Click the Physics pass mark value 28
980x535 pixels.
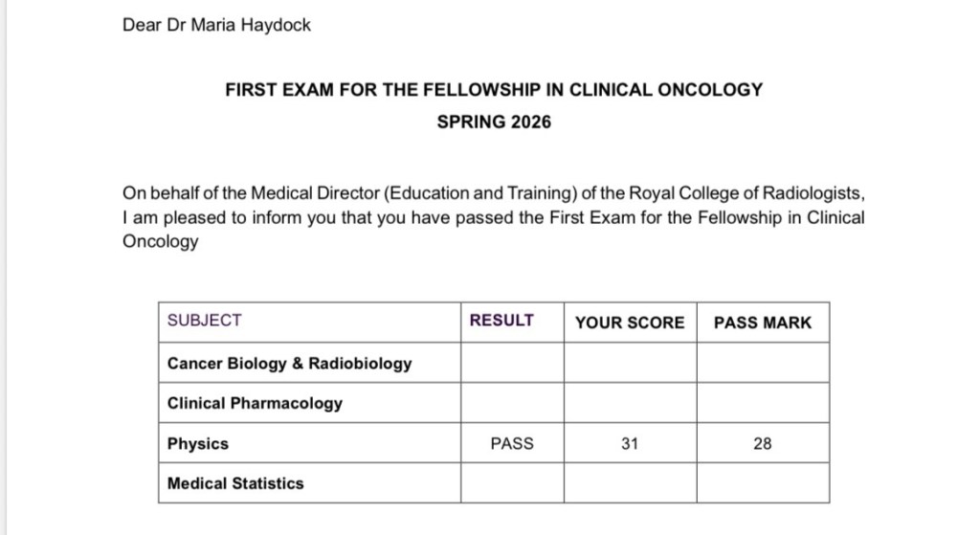[763, 444]
